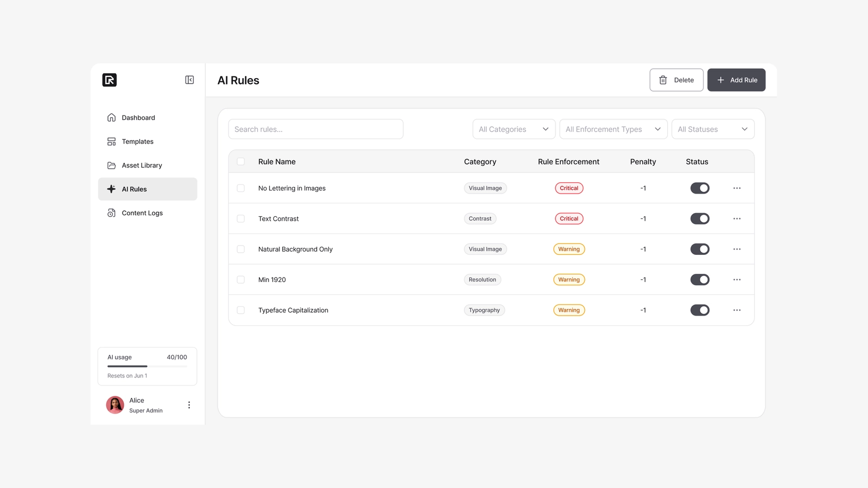This screenshot has height=488, width=868.
Task: Click the Add Rule button
Action: [x=736, y=80]
